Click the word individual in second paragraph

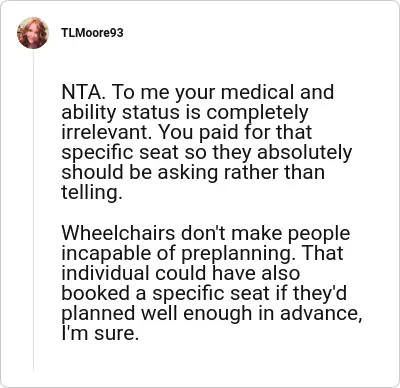pos(106,273)
